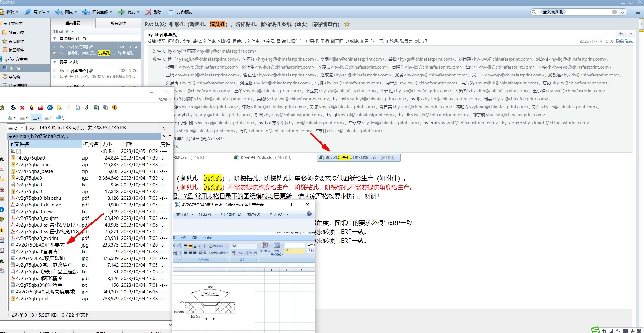Click the 回复 reply arrow icon
644x333 pixels.
point(59,12)
